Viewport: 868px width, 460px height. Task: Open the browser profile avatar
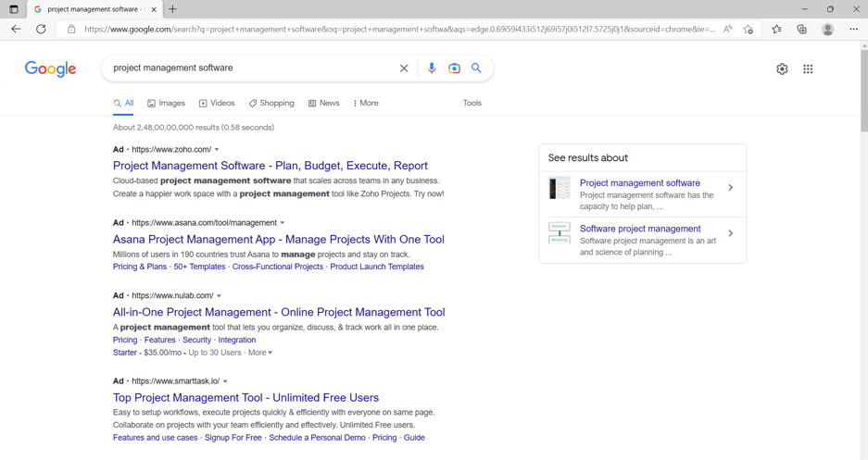click(x=827, y=30)
